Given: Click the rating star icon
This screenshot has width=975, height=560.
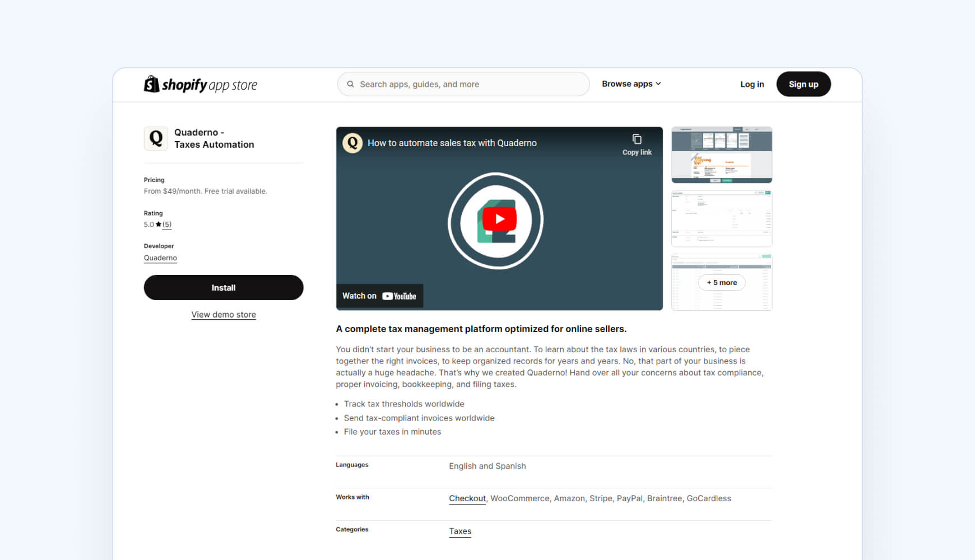Looking at the screenshot, I should pyautogui.click(x=158, y=224).
